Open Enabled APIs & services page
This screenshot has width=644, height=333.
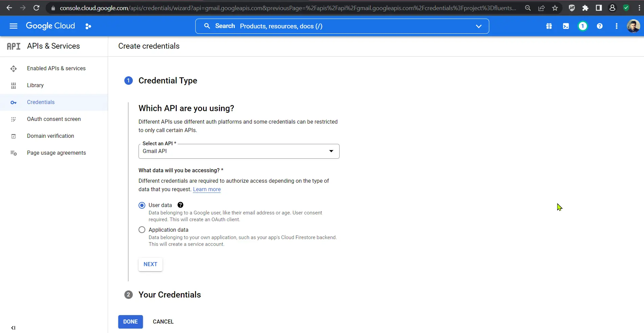(56, 69)
